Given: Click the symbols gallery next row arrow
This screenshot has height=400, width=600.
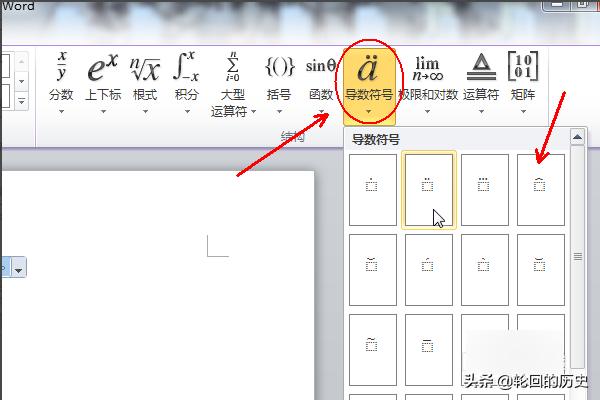Looking at the screenshot, I should [x=21, y=81].
